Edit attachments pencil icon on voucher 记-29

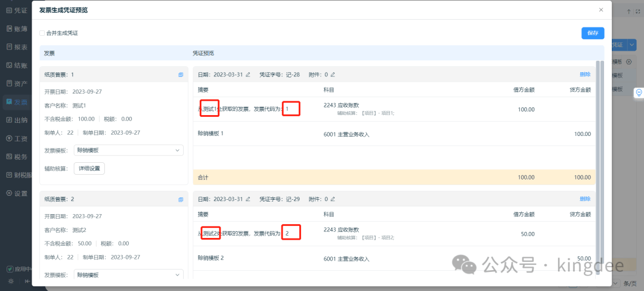(333, 199)
